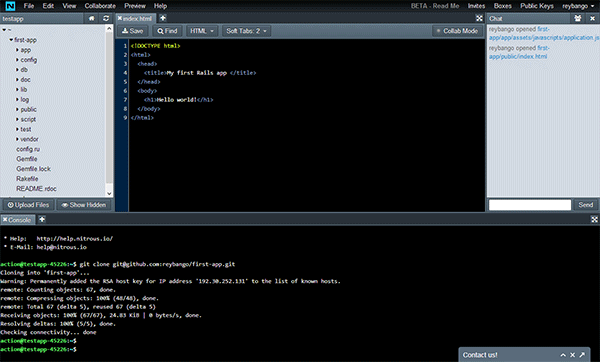Screen dimensions: 600x362
Task: Open Invites page
Action: [x=476, y=6]
